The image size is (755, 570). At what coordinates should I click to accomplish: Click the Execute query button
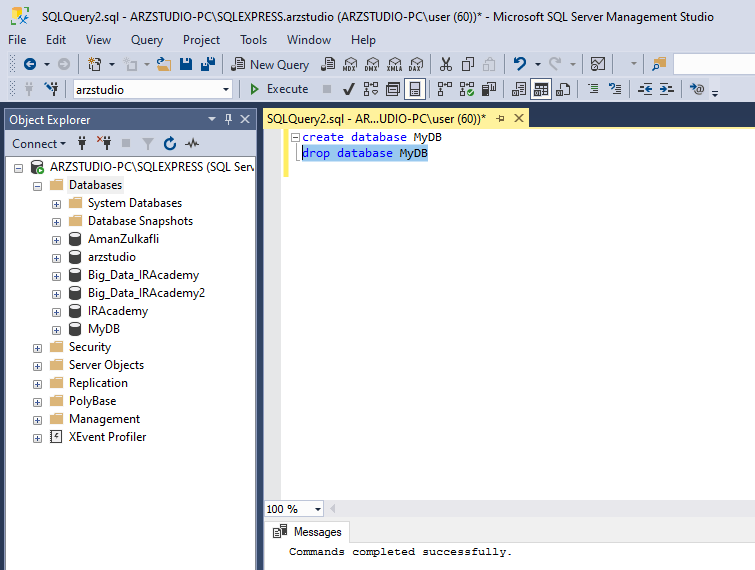click(x=279, y=89)
